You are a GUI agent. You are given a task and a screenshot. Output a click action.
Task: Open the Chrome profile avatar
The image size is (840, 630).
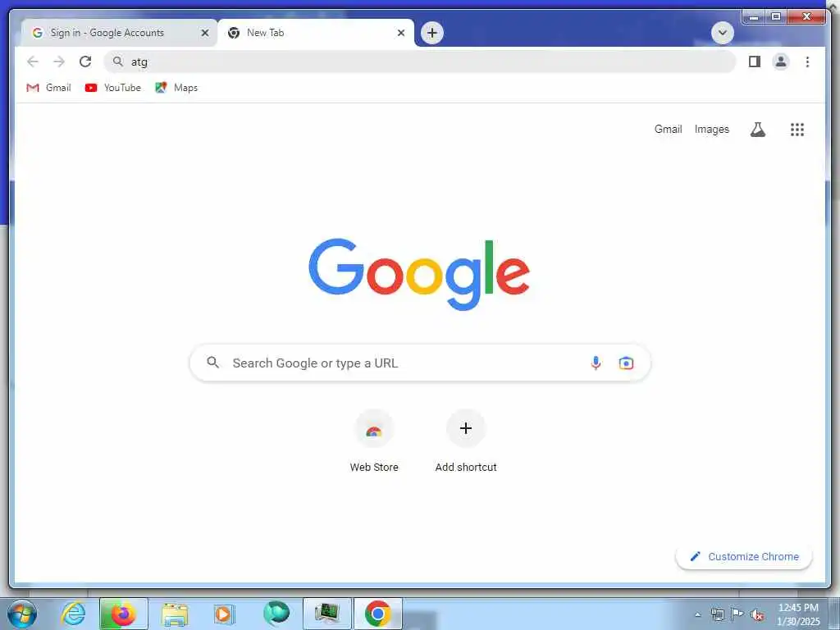click(x=781, y=62)
